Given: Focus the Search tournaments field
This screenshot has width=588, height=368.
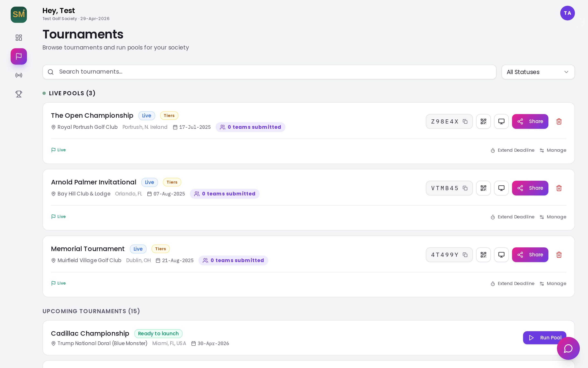Looking at the screenshot, I should coord(269,72).
